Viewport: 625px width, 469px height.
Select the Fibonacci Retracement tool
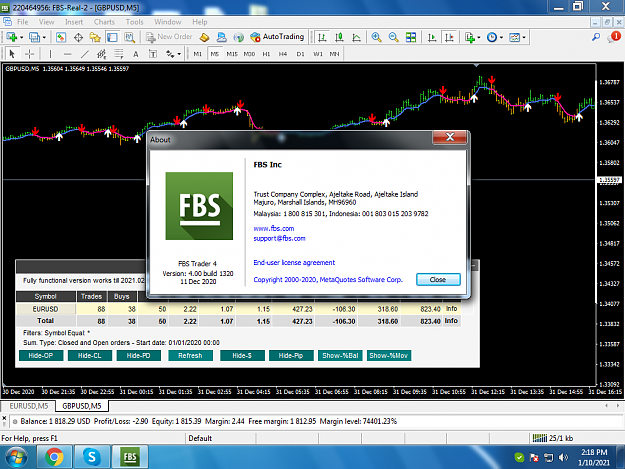119,54
